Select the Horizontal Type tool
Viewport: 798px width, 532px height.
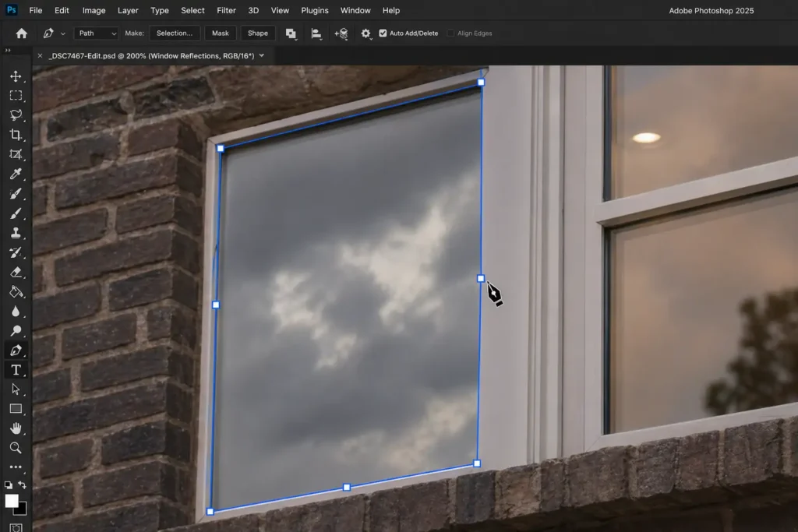tap(16, 370)
